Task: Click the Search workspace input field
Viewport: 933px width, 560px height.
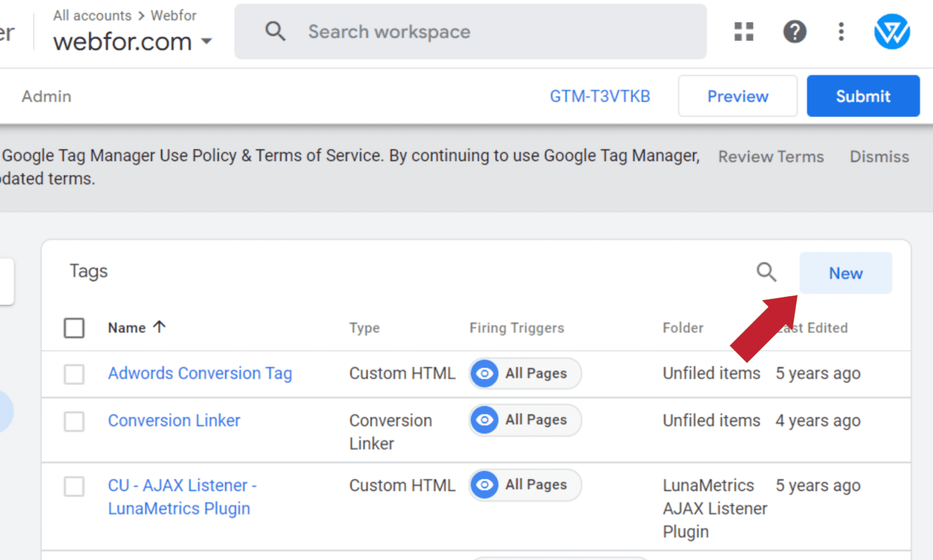Action: click(x=470, y=32)
